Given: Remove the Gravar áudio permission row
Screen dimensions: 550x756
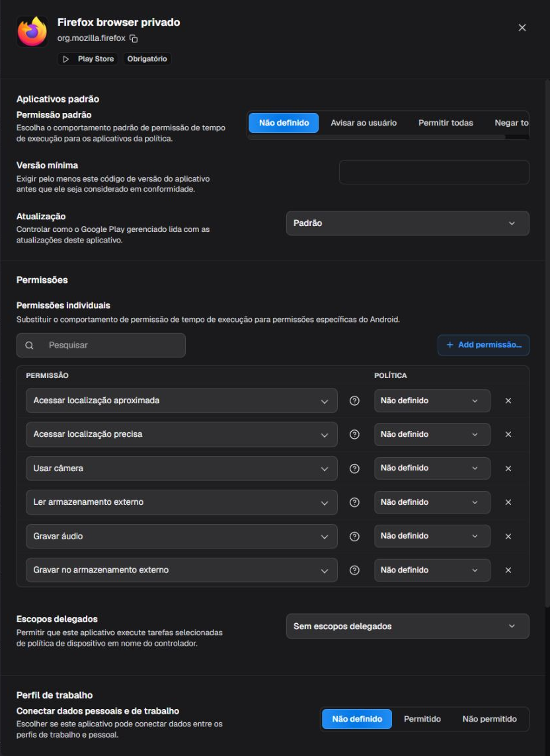Looking at the screenshot, I should (x=508, y=536).
